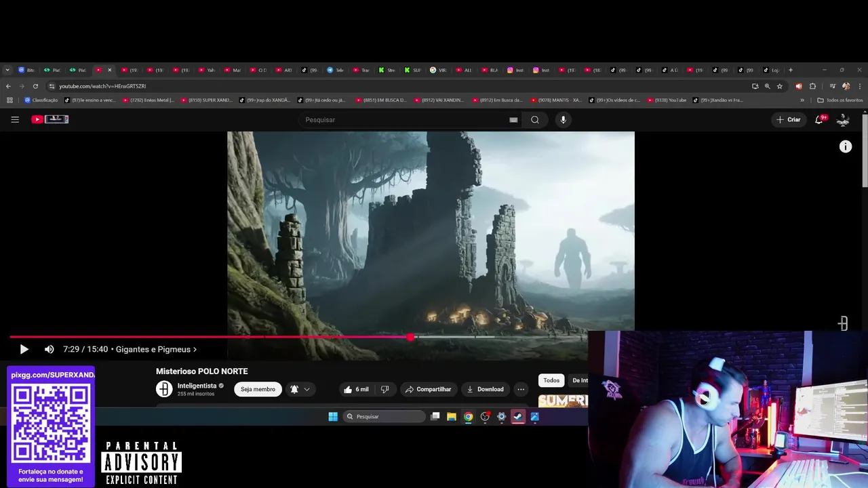Open (9078) MANTIS bookmark

[x=556, y=100]
